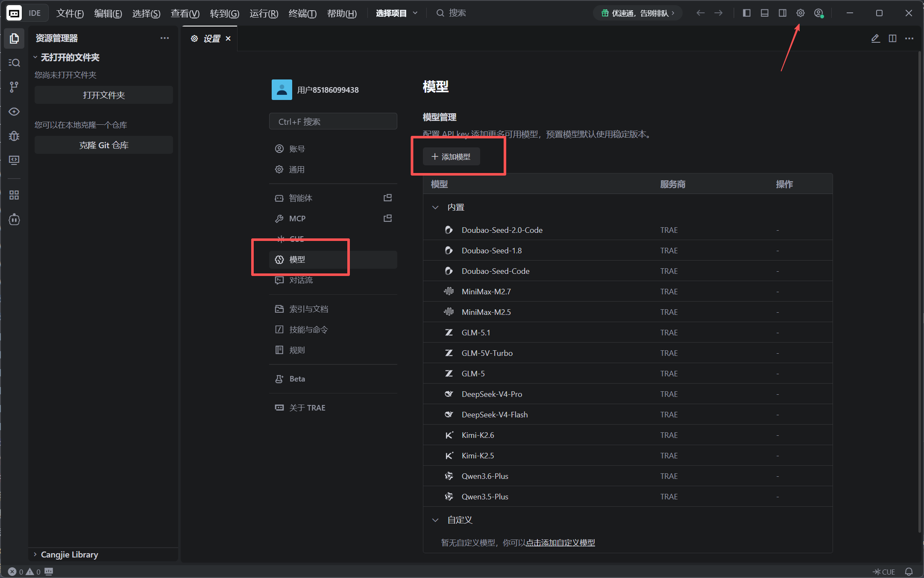Select the 账号 settings category
924x578 pixels.
pyautogui.click(x=333, y=149)
